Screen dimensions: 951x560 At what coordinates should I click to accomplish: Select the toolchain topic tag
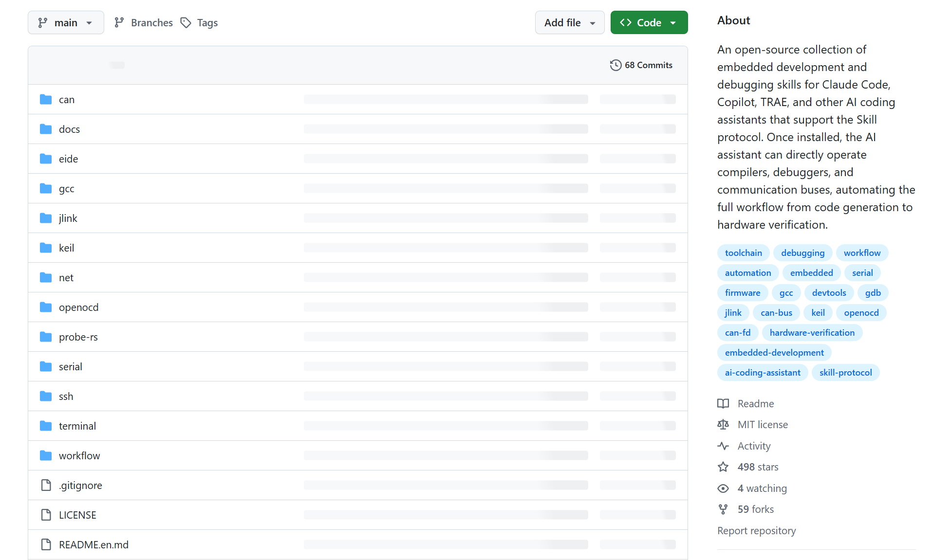(743, 253)
